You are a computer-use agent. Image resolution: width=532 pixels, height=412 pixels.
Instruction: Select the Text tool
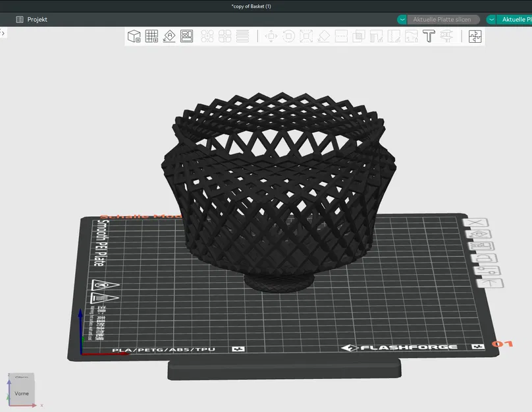[429, 36]
